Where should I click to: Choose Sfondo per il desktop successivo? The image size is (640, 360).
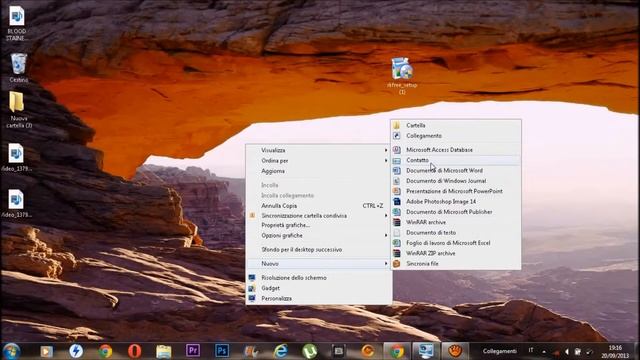318,249
